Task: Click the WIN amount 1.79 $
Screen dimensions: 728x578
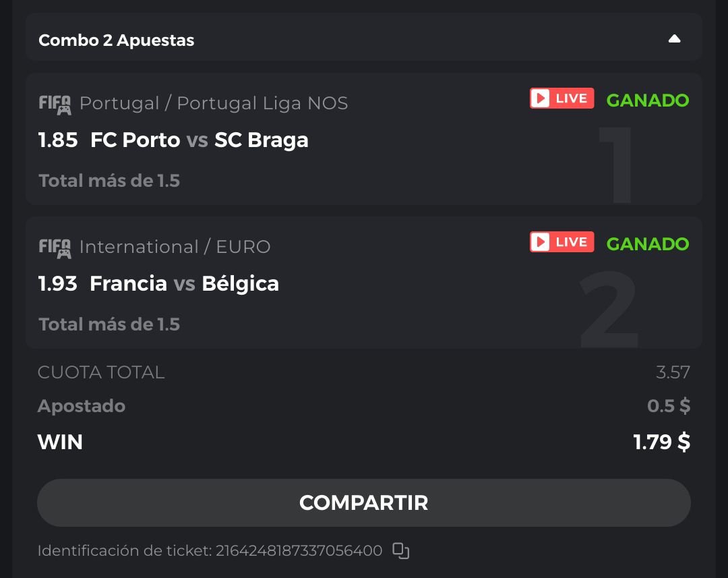Action: [661, 442]
